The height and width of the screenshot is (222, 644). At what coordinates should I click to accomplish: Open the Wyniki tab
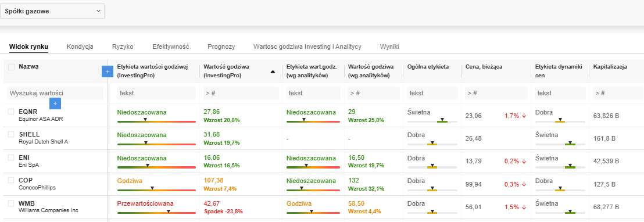tap(389, 46)
